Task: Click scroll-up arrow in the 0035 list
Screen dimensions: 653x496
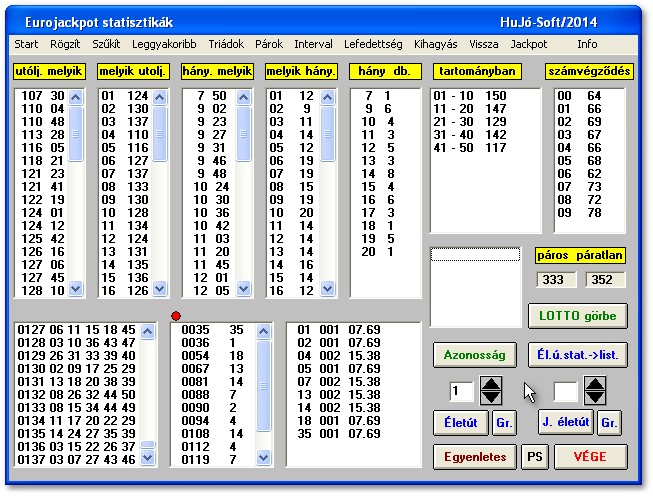Action: (263, 332)
